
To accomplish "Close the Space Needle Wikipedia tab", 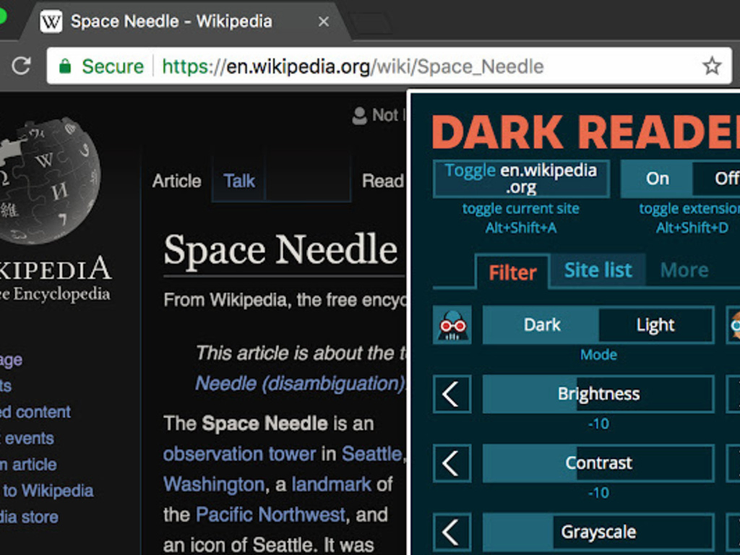I will point(323,21).
